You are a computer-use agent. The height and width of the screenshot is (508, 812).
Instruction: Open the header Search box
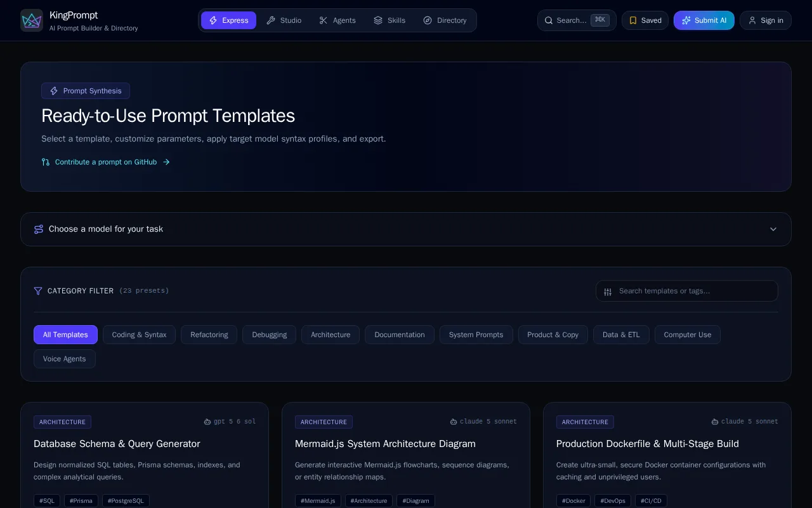577,20
